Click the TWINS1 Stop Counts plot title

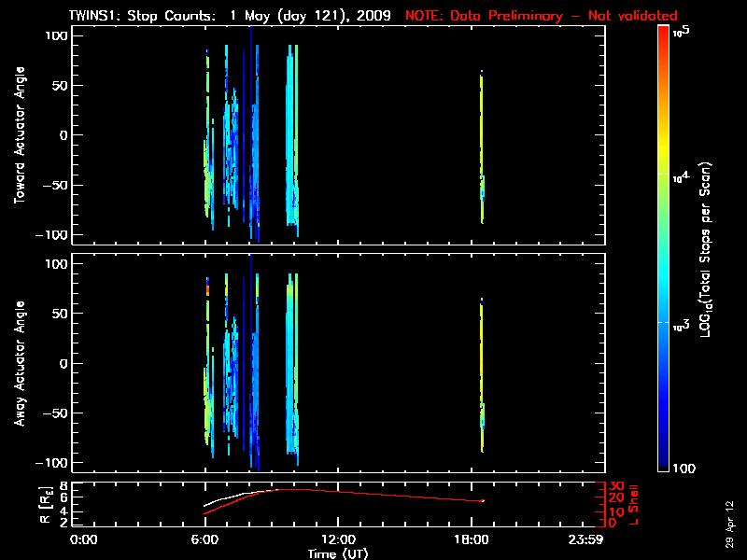pyautogui.click(x=233, y=16)
